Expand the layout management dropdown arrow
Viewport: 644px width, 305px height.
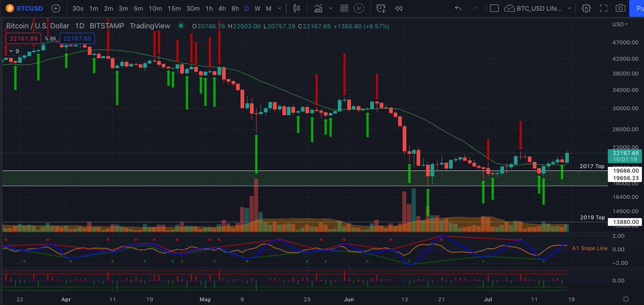[570, 9]
